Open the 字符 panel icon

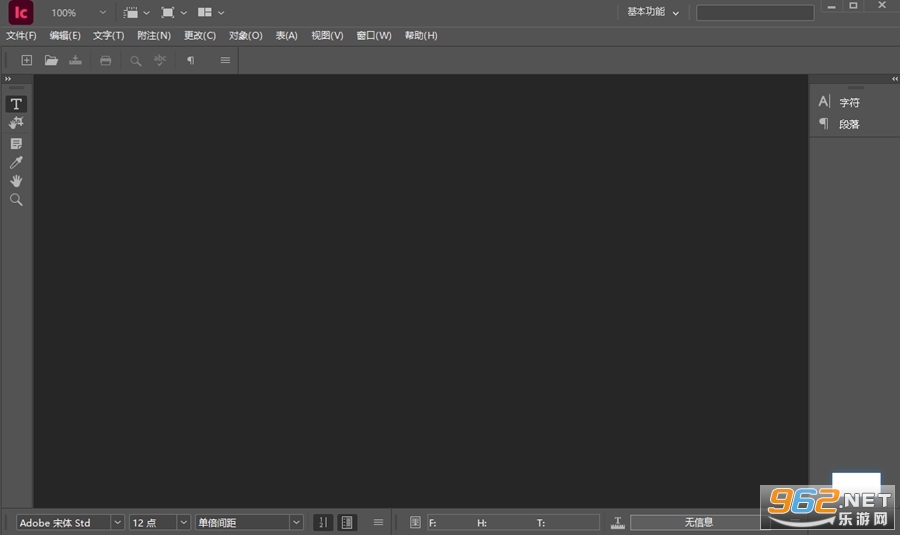click(824, 102)
